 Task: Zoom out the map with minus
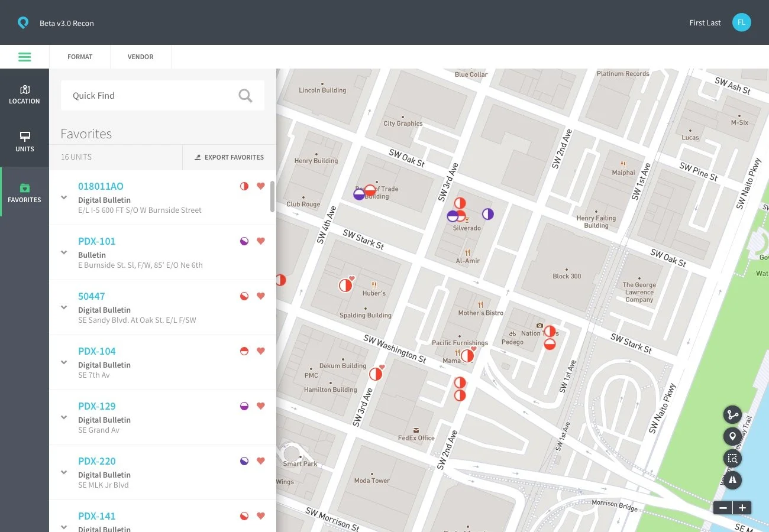(x=723, y=507)
